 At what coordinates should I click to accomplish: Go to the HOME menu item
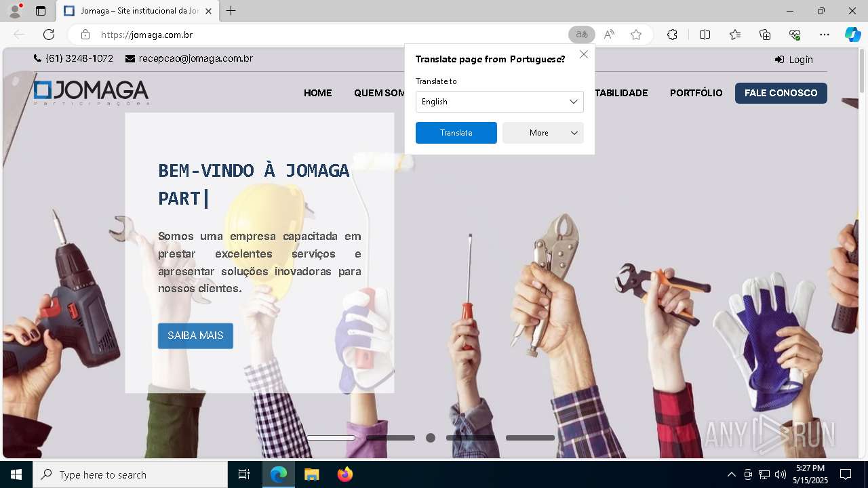pos(317,93)
